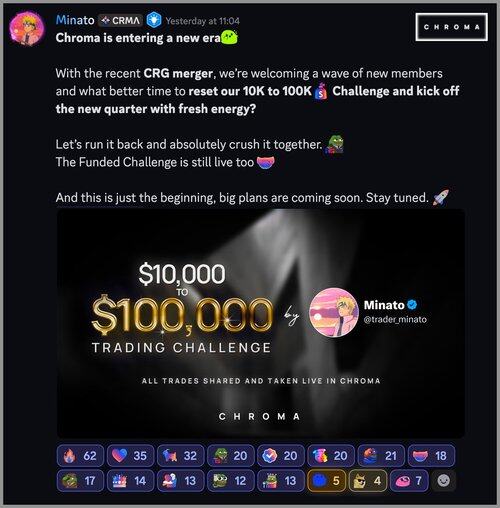The height and width of the screenshot is (508, 500).
Task: Click the reaction showing count 14
Action: click(131, 480)
